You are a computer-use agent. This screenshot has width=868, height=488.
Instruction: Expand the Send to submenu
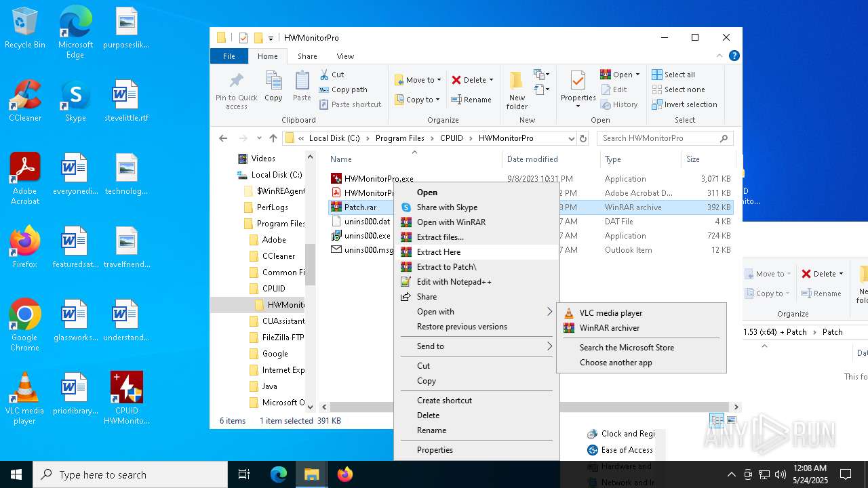pyautogui.click(x=477, y=346)
